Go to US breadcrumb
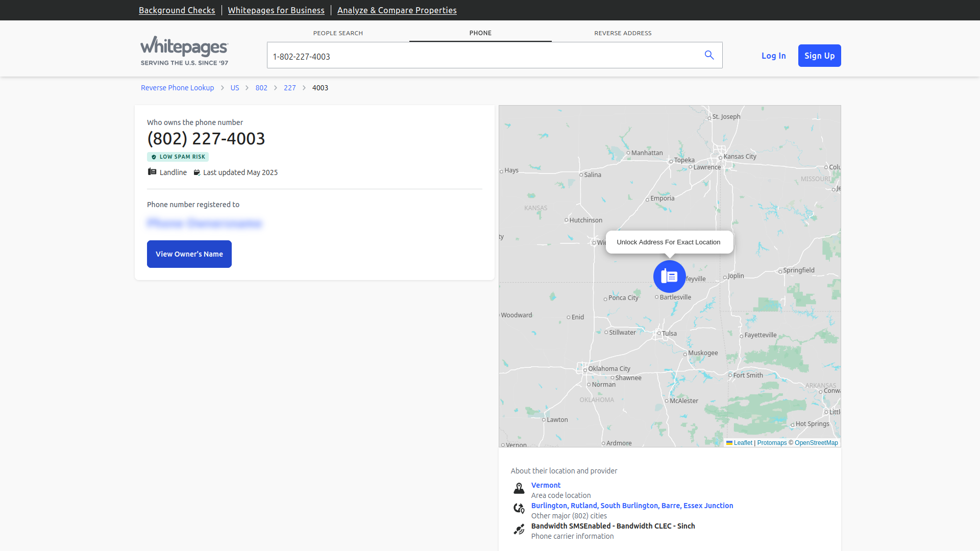Screen dimensions: 980x551 click(235, 88)
